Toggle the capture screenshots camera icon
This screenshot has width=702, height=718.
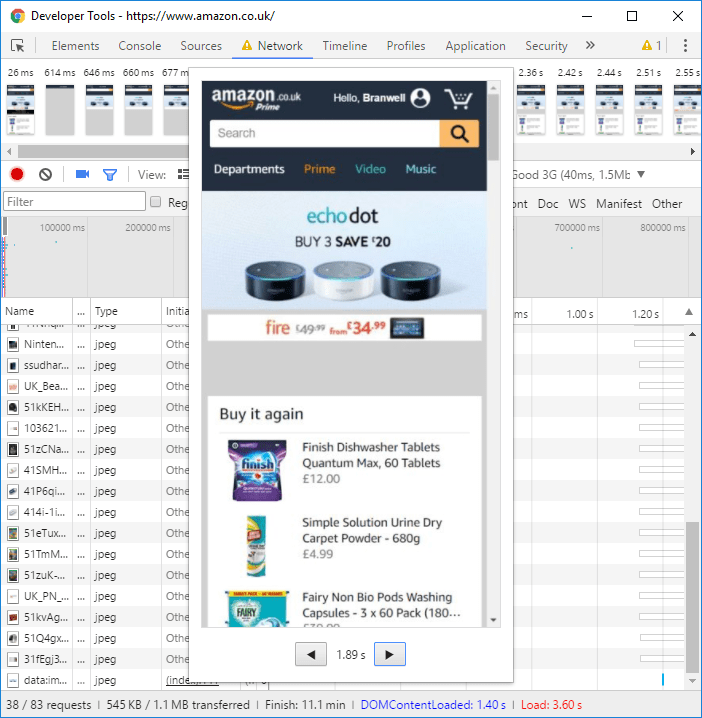[82, 174]
